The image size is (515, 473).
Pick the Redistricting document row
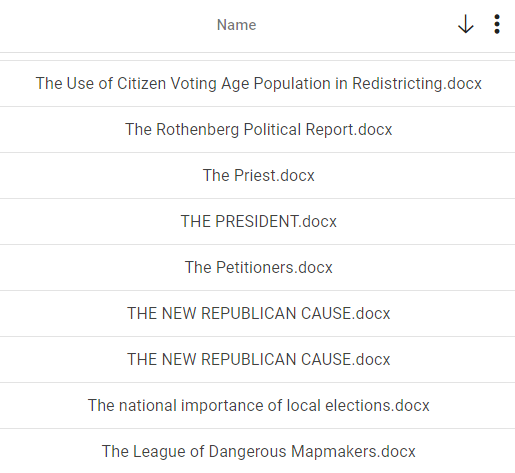coord(257,83)
